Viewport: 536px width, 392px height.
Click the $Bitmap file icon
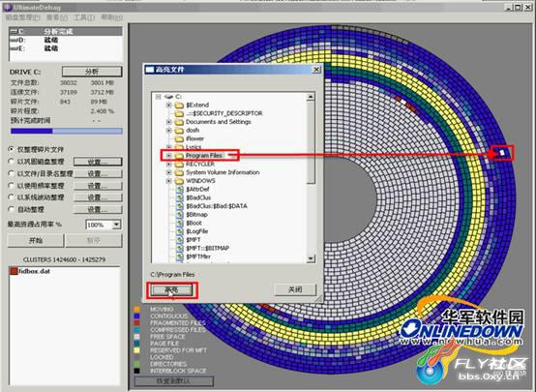(179, 215)
